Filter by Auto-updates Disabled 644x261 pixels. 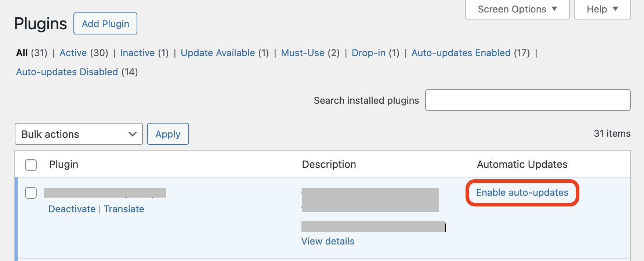click(67, 72)
